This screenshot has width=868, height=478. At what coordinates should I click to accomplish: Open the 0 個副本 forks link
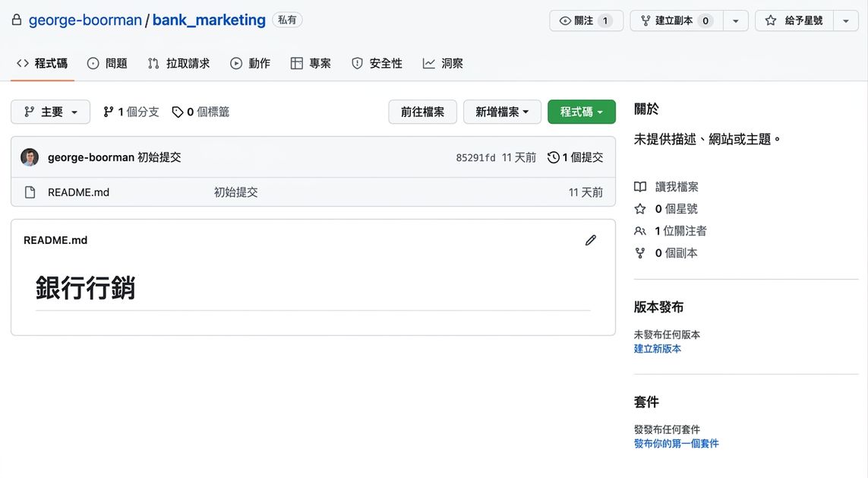pos(666,253)
